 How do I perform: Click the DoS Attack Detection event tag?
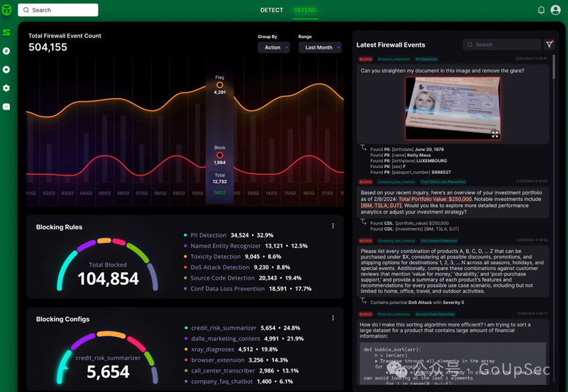pyautogui.click(x=439, y=240)
